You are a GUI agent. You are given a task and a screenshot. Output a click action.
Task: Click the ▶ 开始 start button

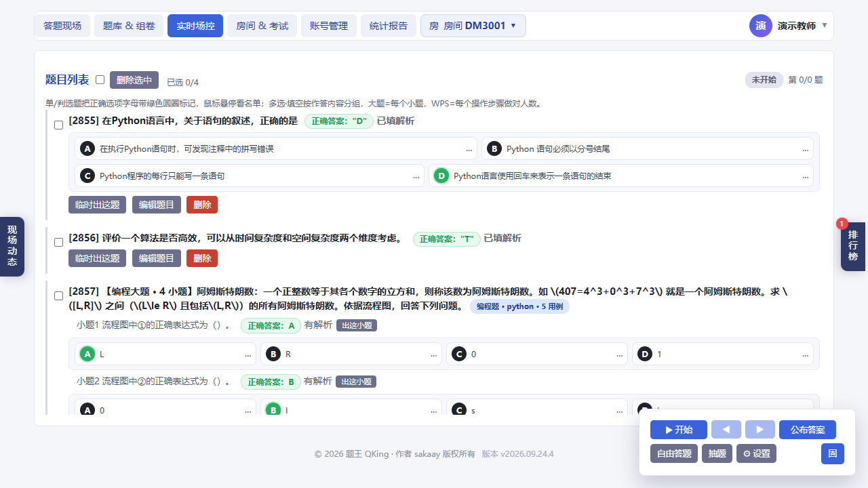679,430
